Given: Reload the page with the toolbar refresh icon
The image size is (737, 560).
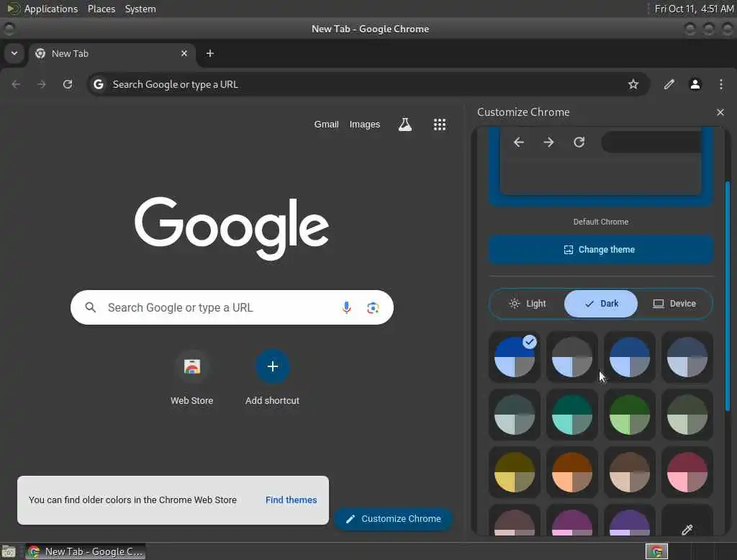Looking at the screenshot, I should pos(68,84).
